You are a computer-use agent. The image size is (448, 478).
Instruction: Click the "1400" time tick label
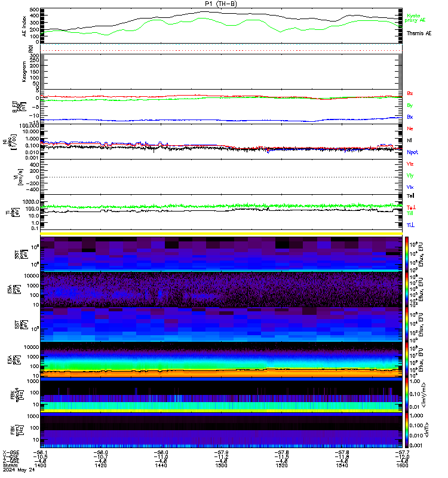click(x=40, y=465)
